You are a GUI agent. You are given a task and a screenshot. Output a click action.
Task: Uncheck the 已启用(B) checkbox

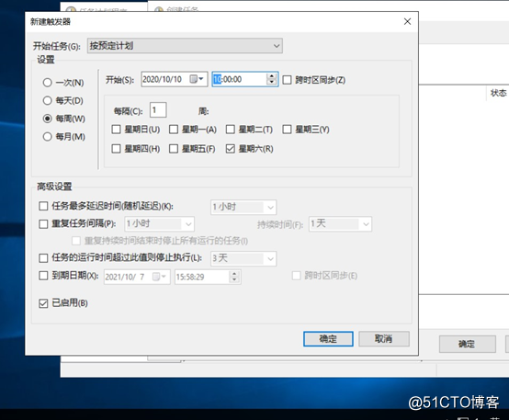coord(43,303)
